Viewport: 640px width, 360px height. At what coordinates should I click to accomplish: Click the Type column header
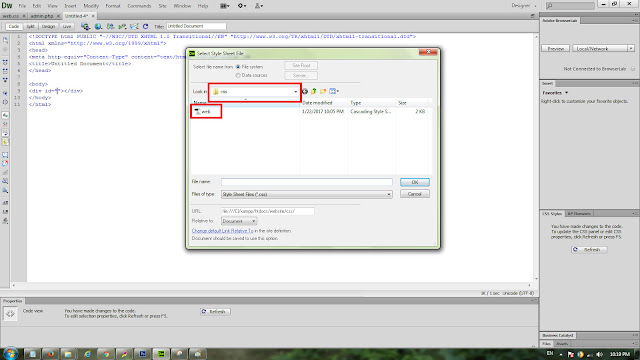371,103
